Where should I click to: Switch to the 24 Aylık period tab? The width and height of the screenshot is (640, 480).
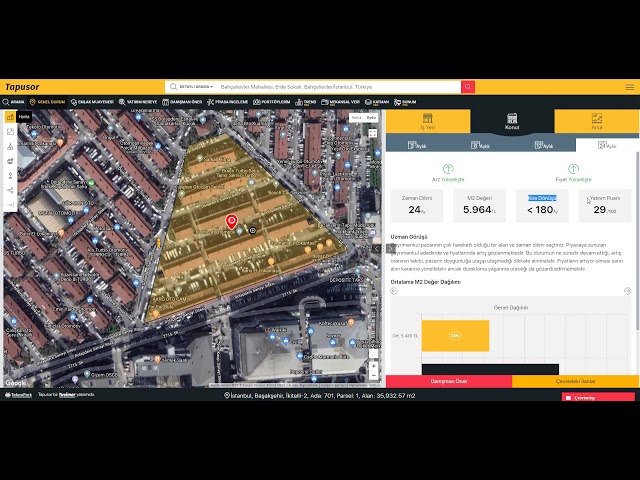(607, 145)
